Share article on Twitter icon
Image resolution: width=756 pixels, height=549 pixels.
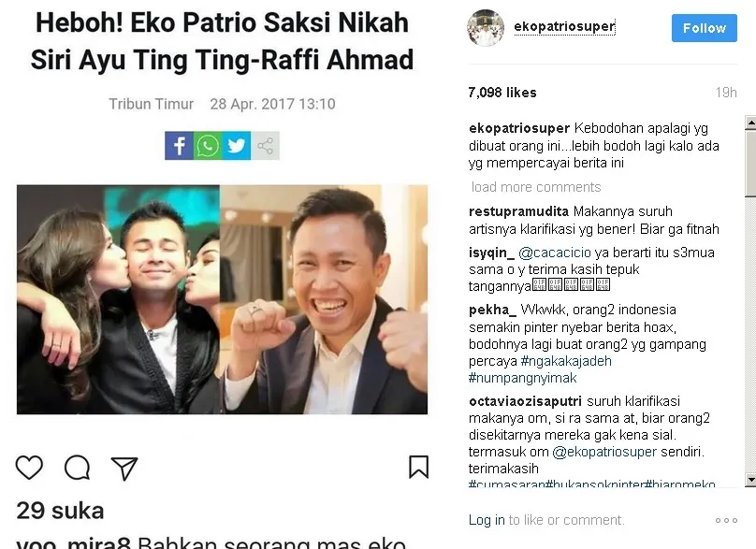tap(236, 146)
